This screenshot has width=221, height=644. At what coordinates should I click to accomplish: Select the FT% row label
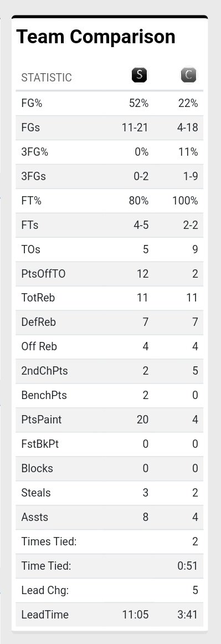point(31,201)
